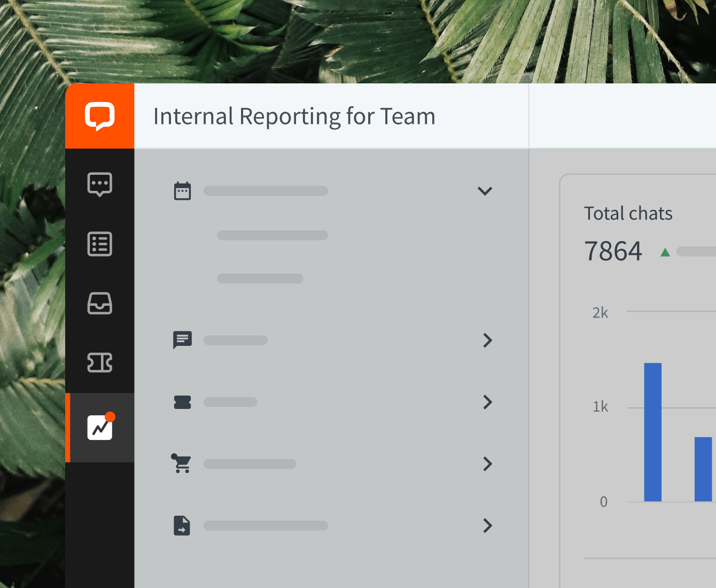Open the Chats speech bubble sidebar icon
716x588 pixels.
pyautogui.click(x=100, y=184)
